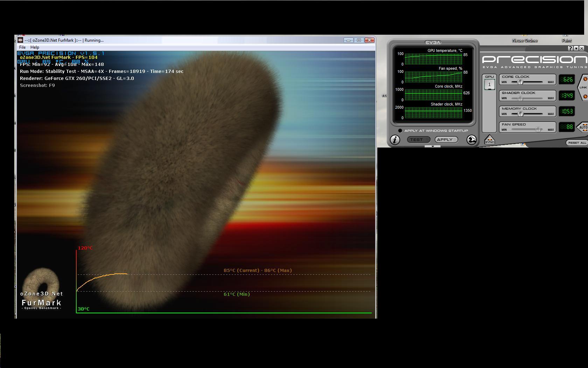Click the FurMark window title bar icon
Screen dimensions: 588x368
[x=21, y=40]
